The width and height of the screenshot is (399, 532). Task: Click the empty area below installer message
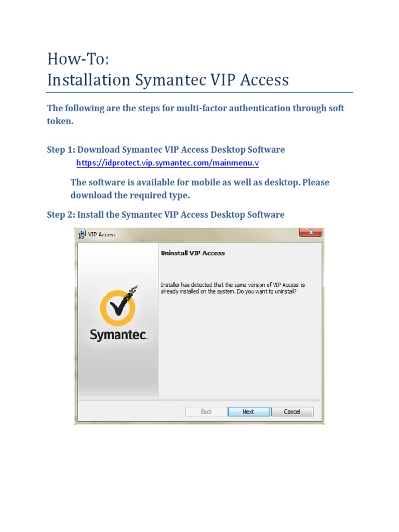[x=240, y=346]
